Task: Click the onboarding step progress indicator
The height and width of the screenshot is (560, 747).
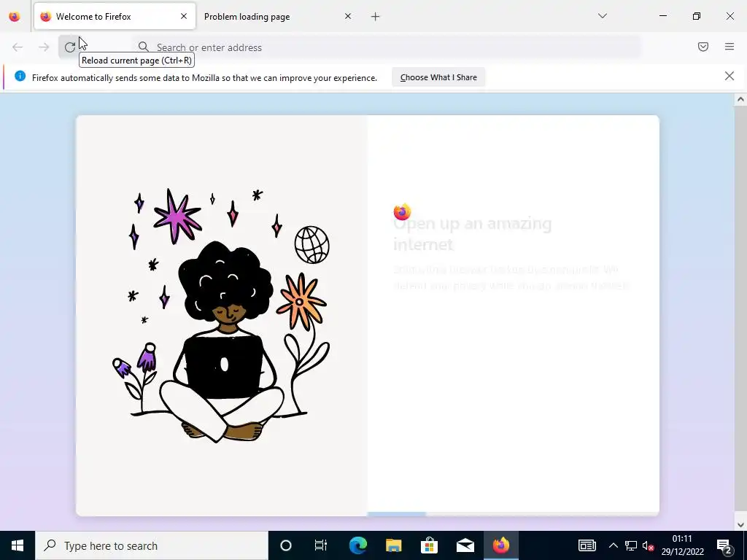Action: point(513,514)
